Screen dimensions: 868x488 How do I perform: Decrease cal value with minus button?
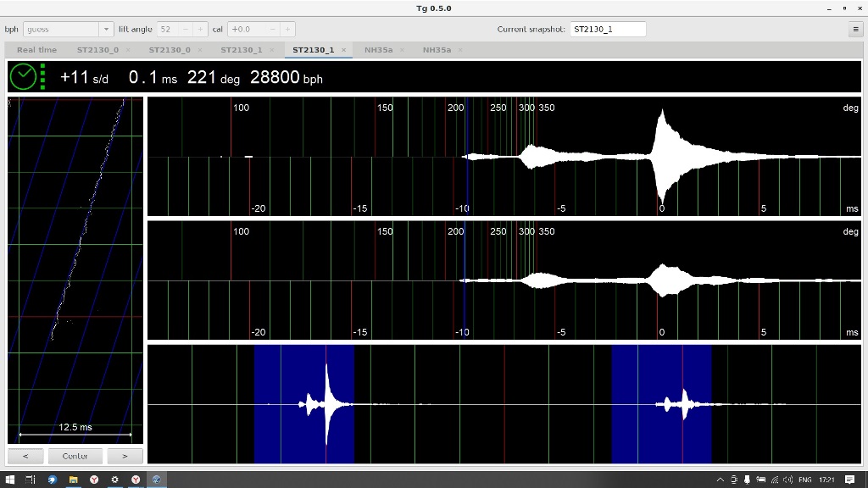pyautogui.click(x=273, y=29)
